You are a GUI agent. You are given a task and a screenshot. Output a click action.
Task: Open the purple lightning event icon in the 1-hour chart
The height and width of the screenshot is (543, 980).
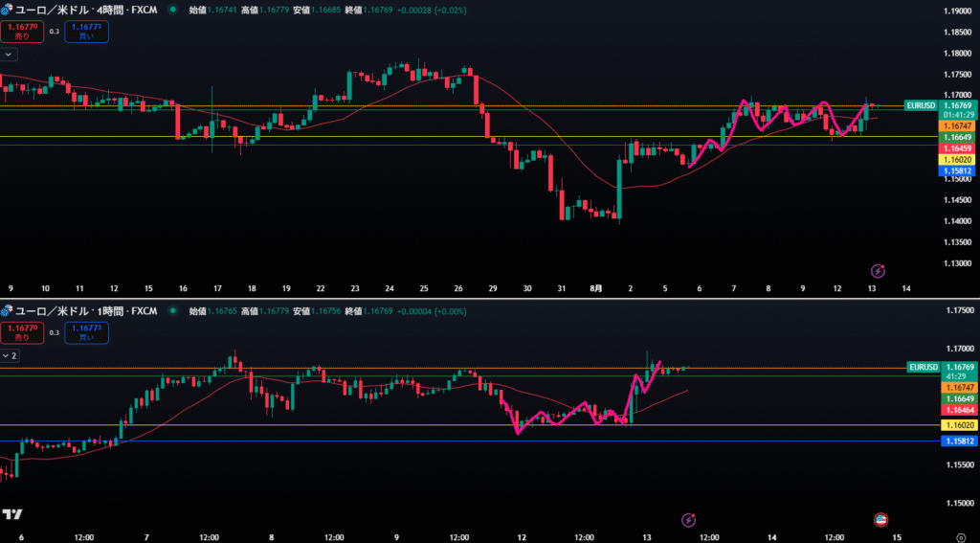coord(688,520)
